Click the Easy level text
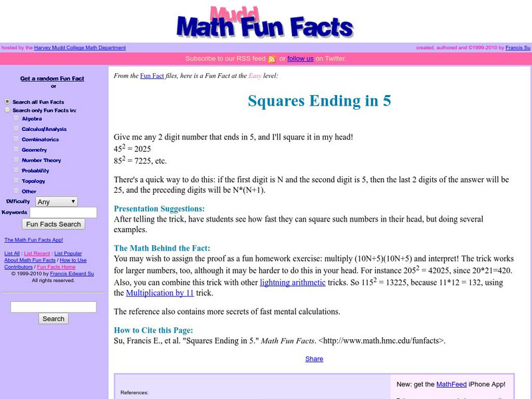532x399 pixels. pyautogui.click(x=255, y=76)
